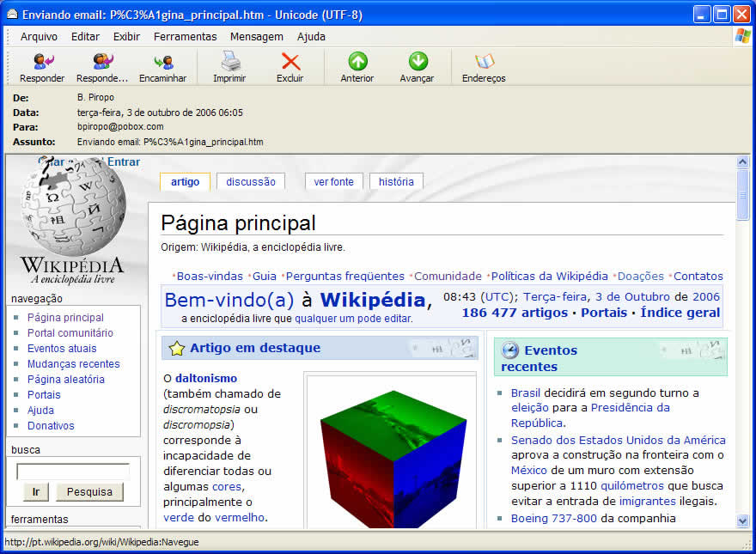756x554 pixels.
Task: Click the scrollbar down arrow
Action: [x=743, y=520]
